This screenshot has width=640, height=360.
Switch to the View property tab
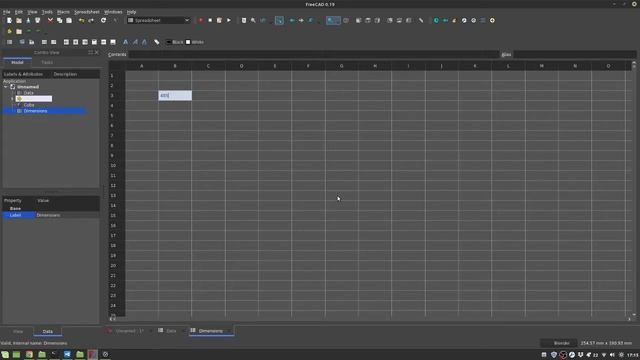pyautogui.click(x=18, y=331)
